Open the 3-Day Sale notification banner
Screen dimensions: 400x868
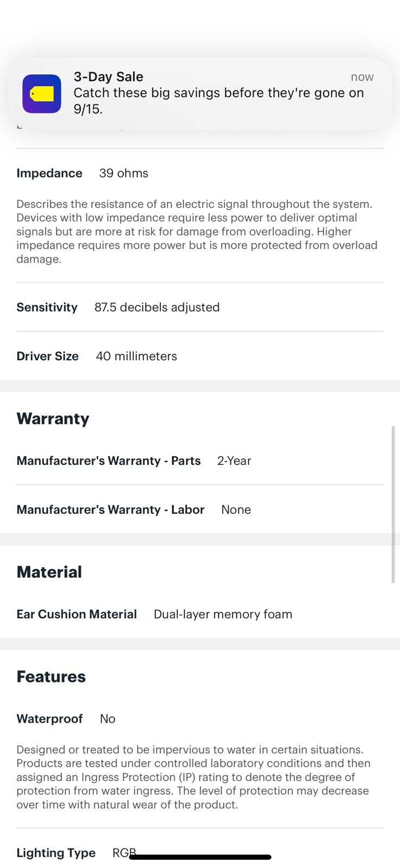tap(200, 94)
